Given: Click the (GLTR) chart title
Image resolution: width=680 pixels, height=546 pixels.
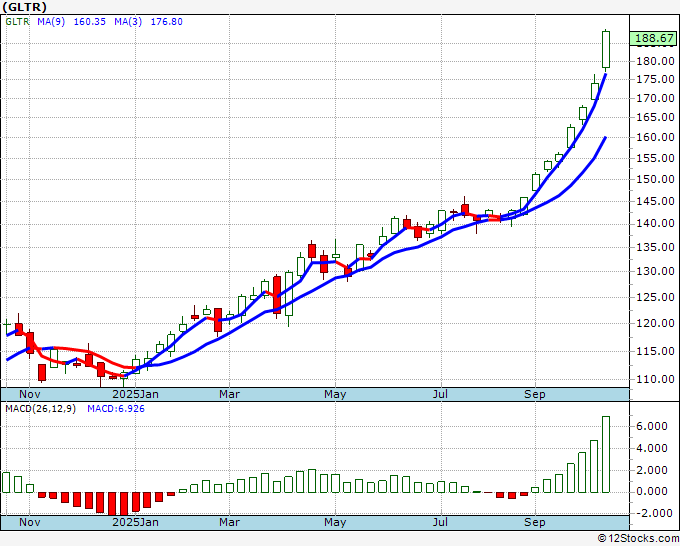Looking at the screenshot, I should click(x=24, y=7).
